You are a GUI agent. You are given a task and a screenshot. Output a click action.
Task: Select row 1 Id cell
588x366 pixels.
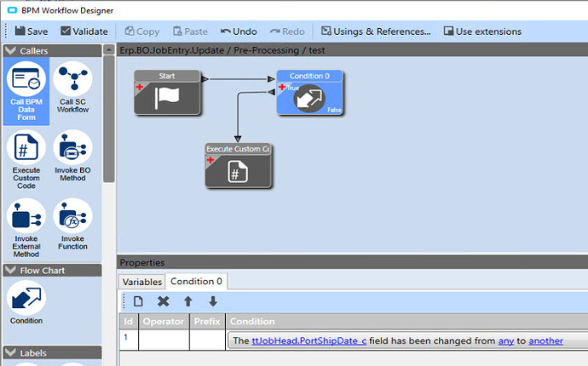129,340
